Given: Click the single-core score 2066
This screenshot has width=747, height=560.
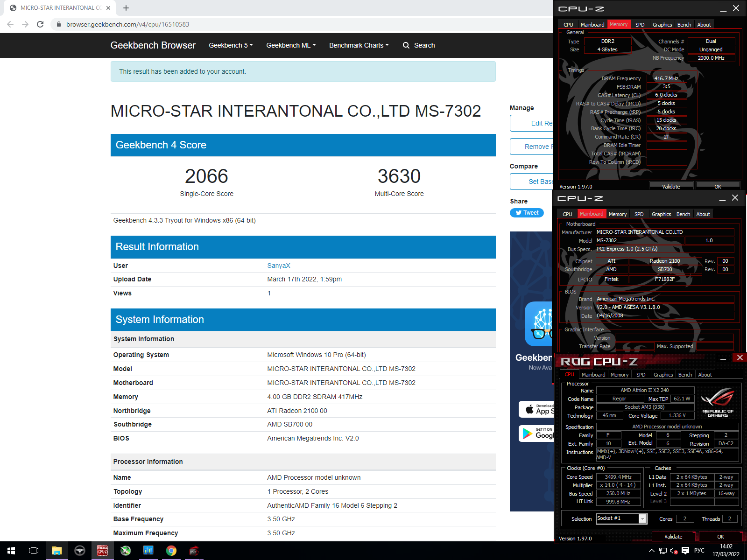Looking at the screenshot, I should 206,176.
